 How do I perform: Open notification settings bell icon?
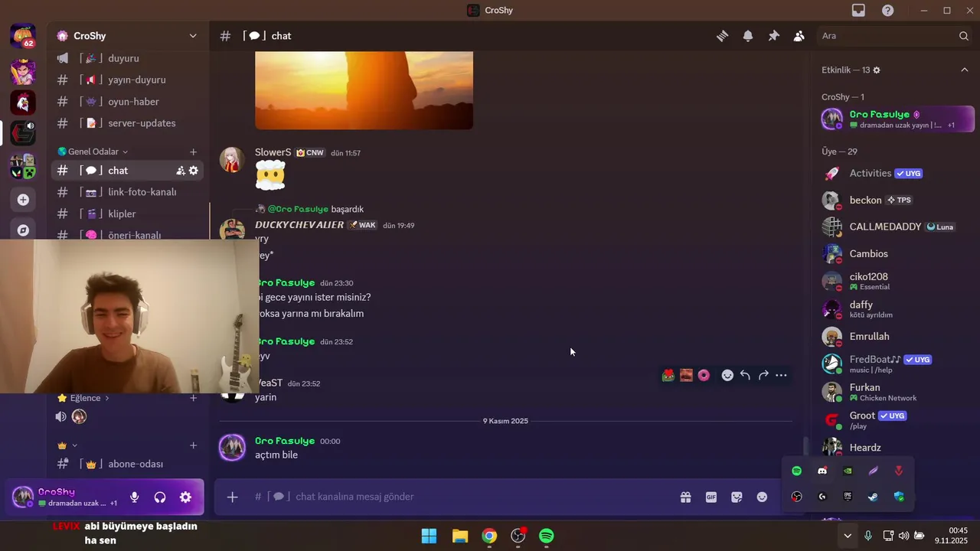point(748,36)
